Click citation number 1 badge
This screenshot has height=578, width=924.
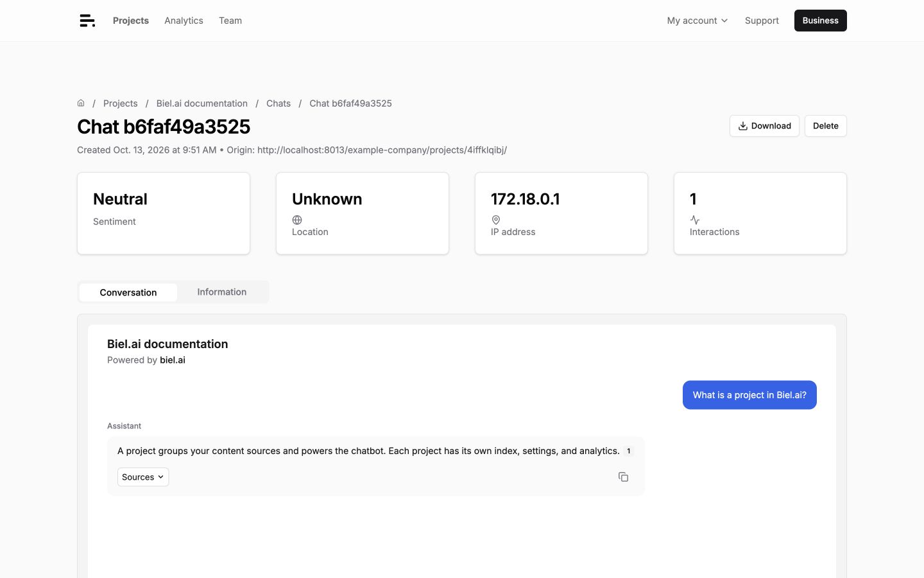[x=628, y=451]
